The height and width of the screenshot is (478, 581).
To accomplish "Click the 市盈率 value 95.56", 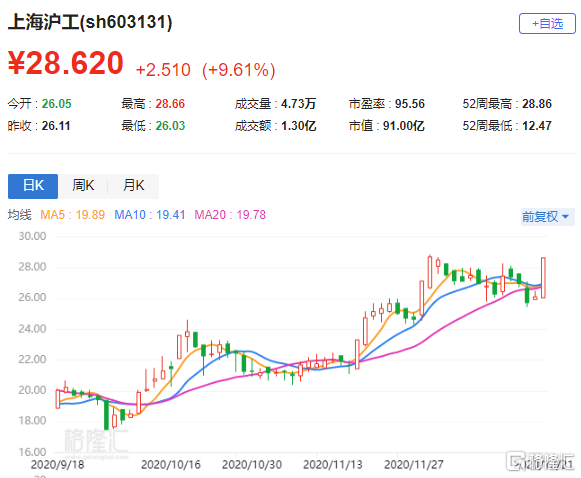I will pyautogui.click(x=410, y=104).
